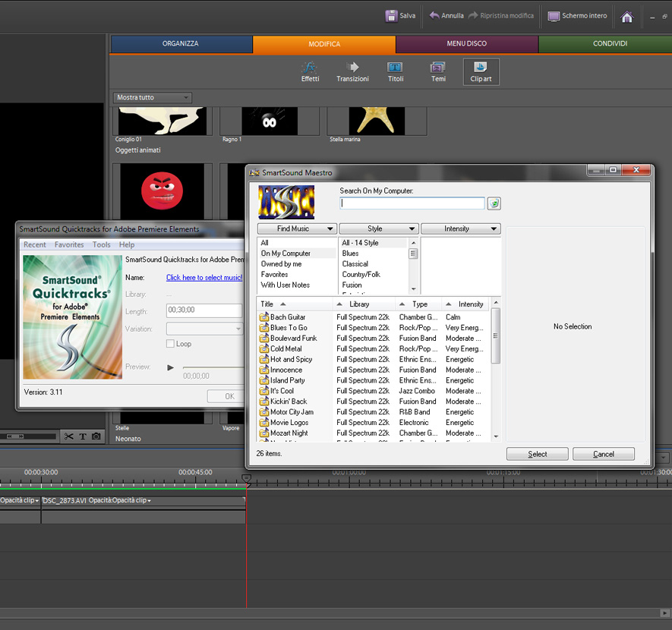Click the Ripristina modifica redo arrow
This screenshot has height=630, width=672.
[473, 15]
